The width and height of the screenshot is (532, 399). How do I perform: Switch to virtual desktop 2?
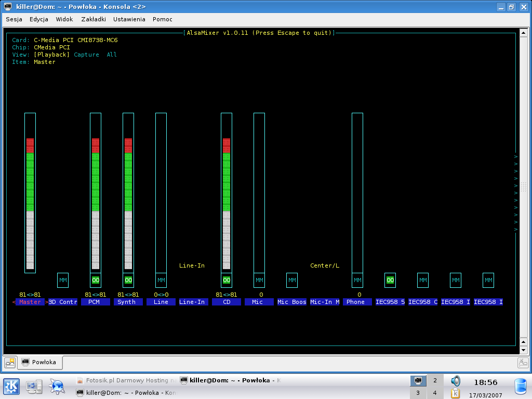435,381
